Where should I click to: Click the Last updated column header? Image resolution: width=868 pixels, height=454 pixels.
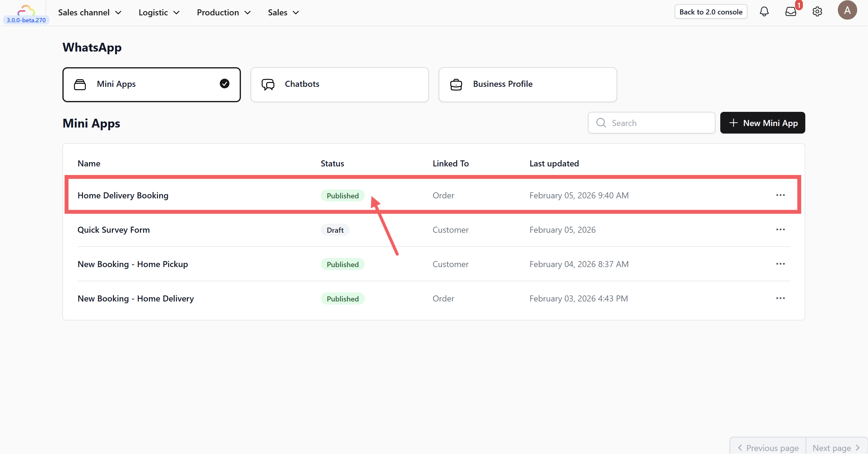[x=554, y=164]
